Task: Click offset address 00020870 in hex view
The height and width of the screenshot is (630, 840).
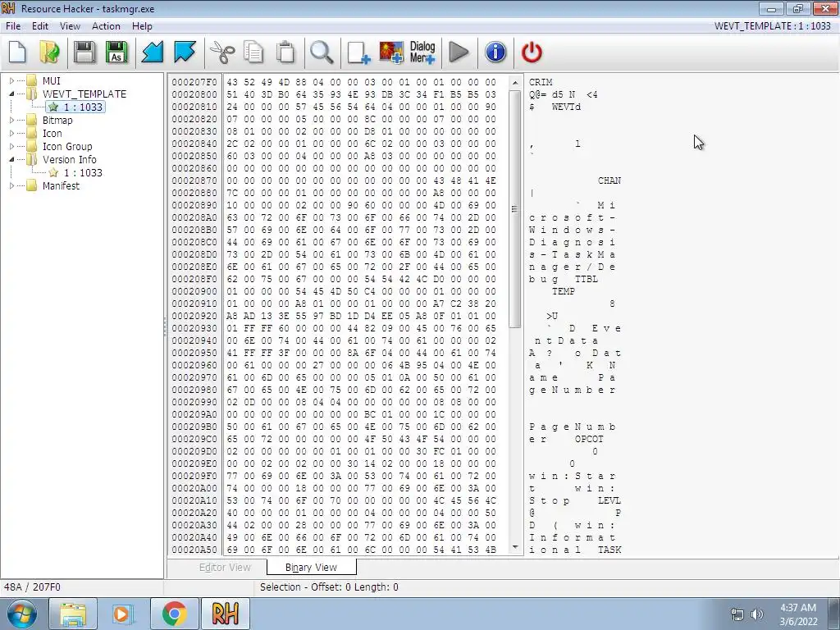Action: pyautogui.click(x=194, y=180)
